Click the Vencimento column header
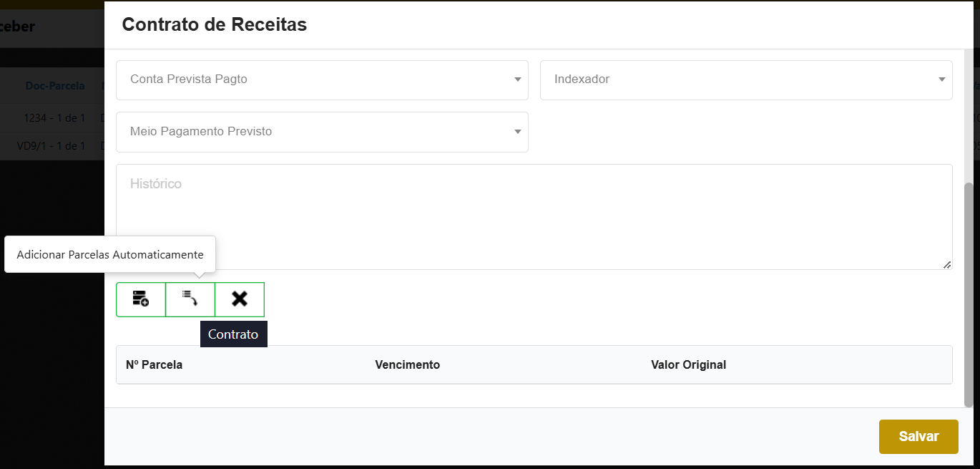The image size is (980, 469). click(407, 365)
